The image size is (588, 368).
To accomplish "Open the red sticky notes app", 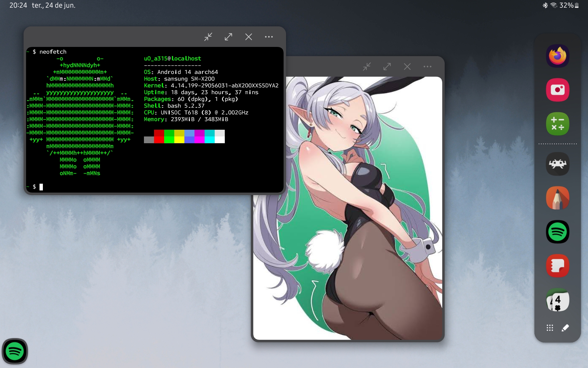I will pyautogui.click(x=557, y=266).
